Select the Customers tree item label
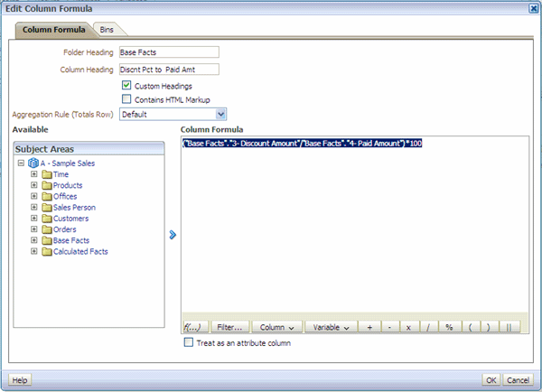This screenshot has width=542, height=392. tap(70, 219)
